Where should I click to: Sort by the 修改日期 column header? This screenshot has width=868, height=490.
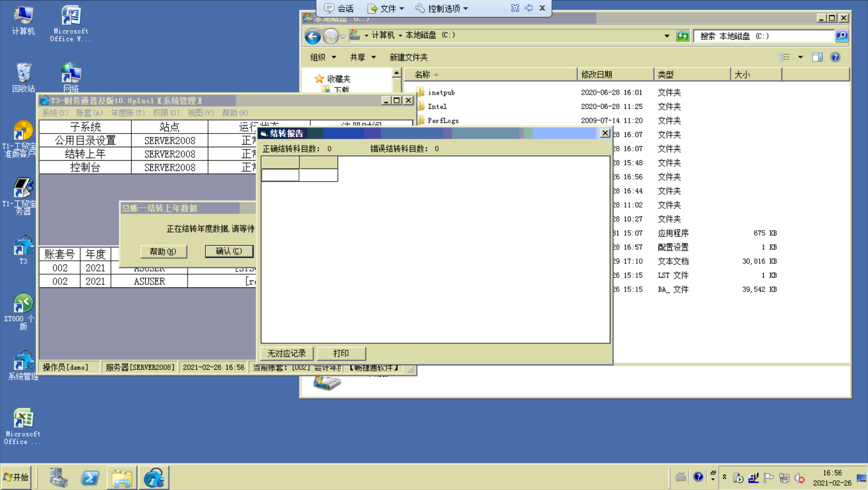pos(615,75)
